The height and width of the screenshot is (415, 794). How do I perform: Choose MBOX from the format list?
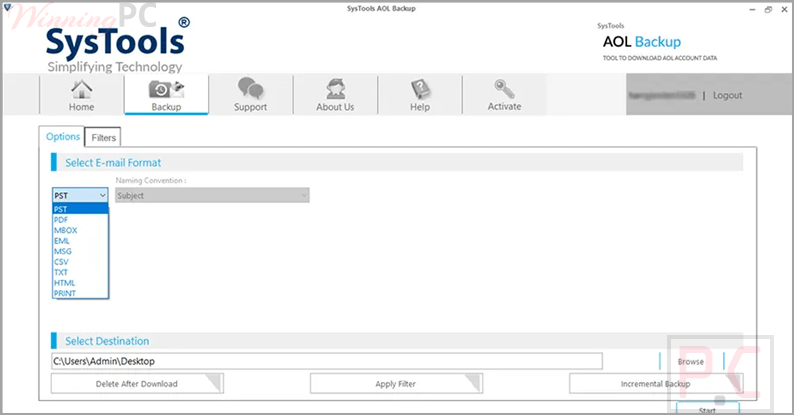(81, 230)
